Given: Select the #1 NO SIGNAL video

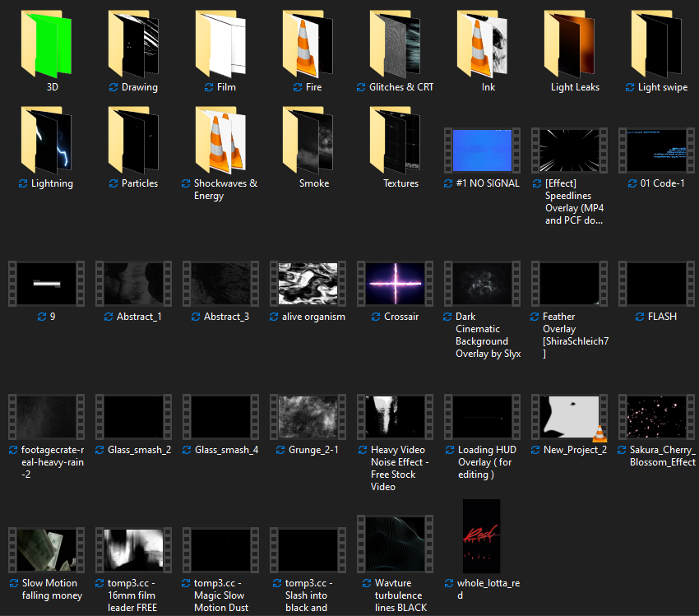Looking at the screenshot, I should pos(483,151).
